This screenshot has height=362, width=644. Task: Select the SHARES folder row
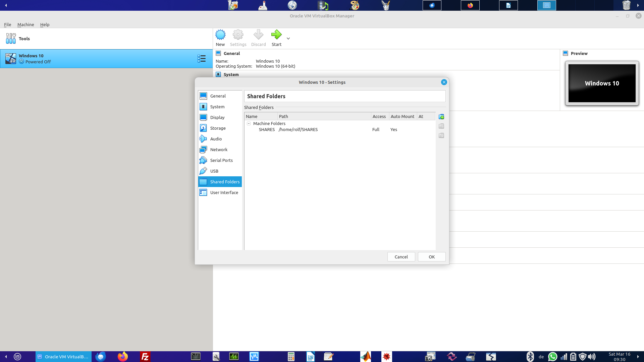coord(340,130)
